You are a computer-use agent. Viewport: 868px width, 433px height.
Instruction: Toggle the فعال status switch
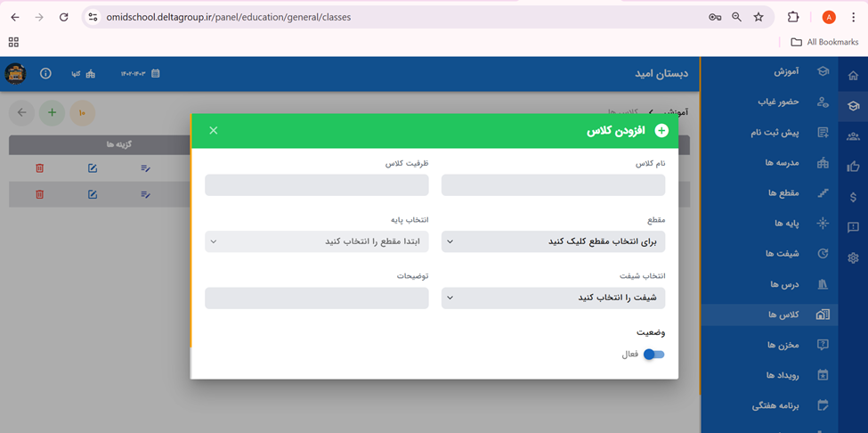coord(653,355)
